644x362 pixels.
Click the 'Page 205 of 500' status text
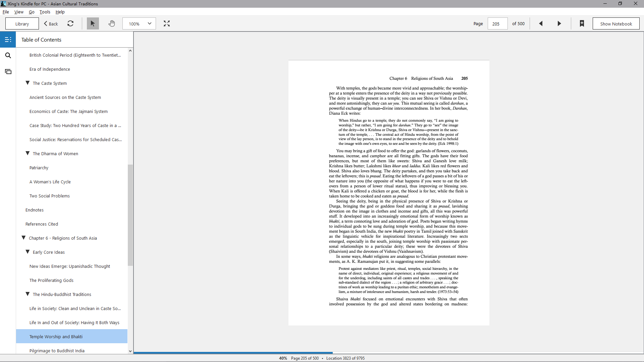click(x=305, y=358)
